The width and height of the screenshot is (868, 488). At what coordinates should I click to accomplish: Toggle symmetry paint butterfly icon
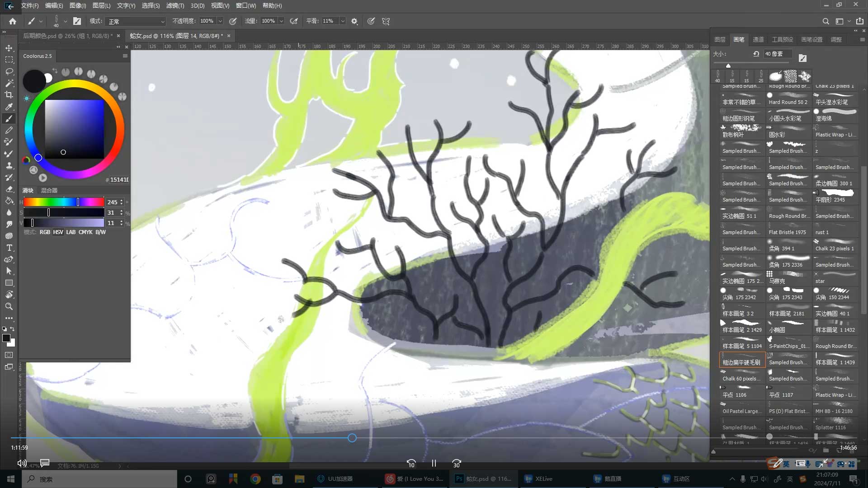point(386,21)
